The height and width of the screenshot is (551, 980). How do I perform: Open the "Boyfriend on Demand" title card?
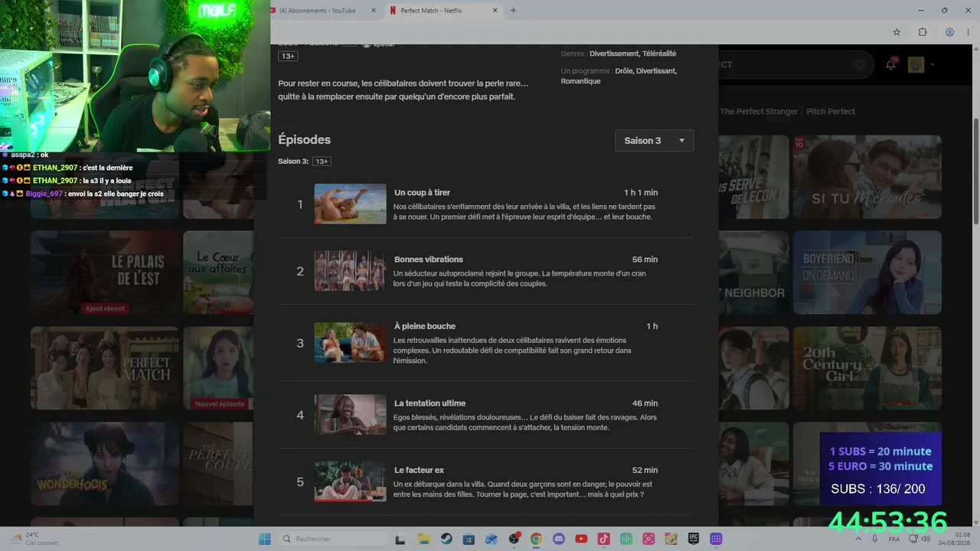[867, 272]
